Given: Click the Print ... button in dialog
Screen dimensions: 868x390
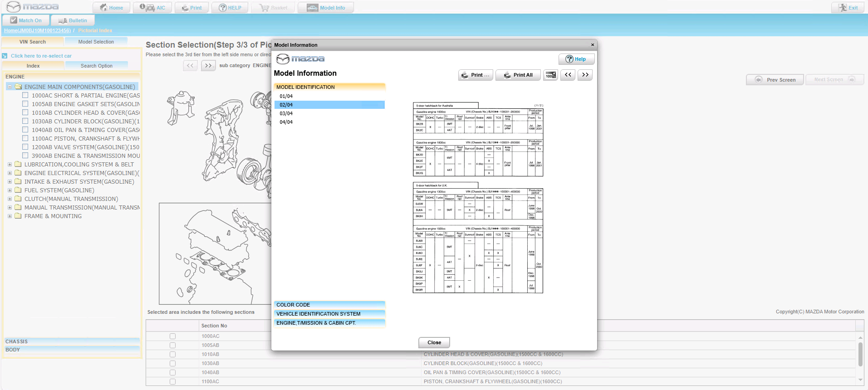Looking at the screenshot, I should coord(476,75).
